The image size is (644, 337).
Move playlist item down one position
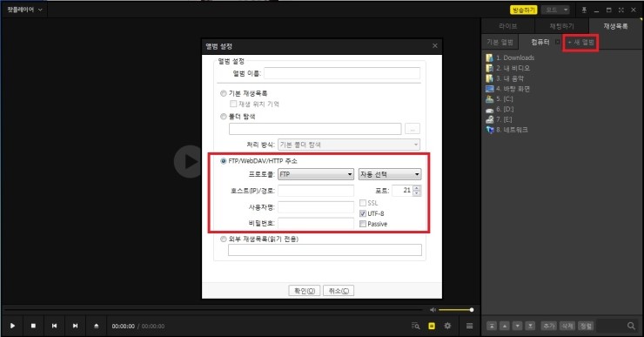pos(518,326)
